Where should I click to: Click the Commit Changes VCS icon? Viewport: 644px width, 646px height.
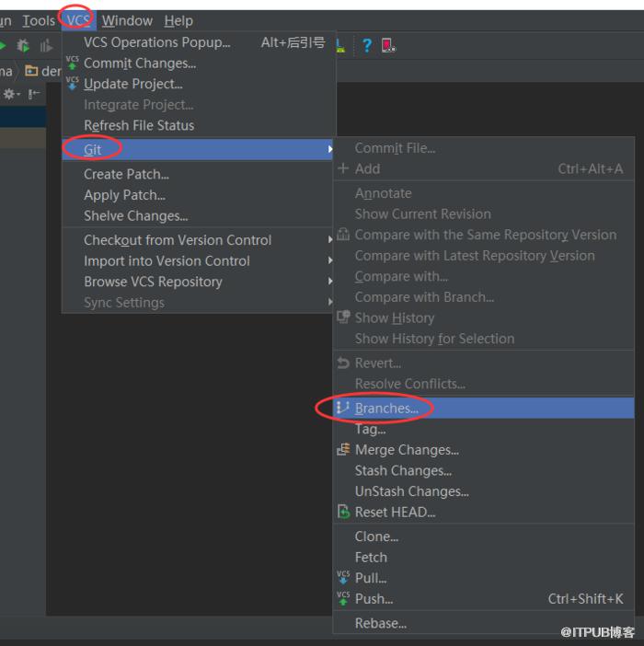coord(73,63)
